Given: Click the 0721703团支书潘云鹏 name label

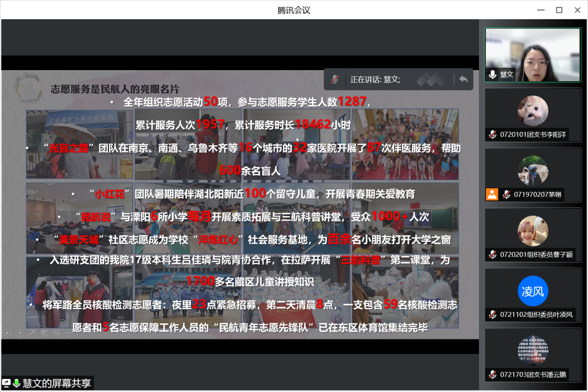Looking at the screenshot, I should (x=533, y=375).
